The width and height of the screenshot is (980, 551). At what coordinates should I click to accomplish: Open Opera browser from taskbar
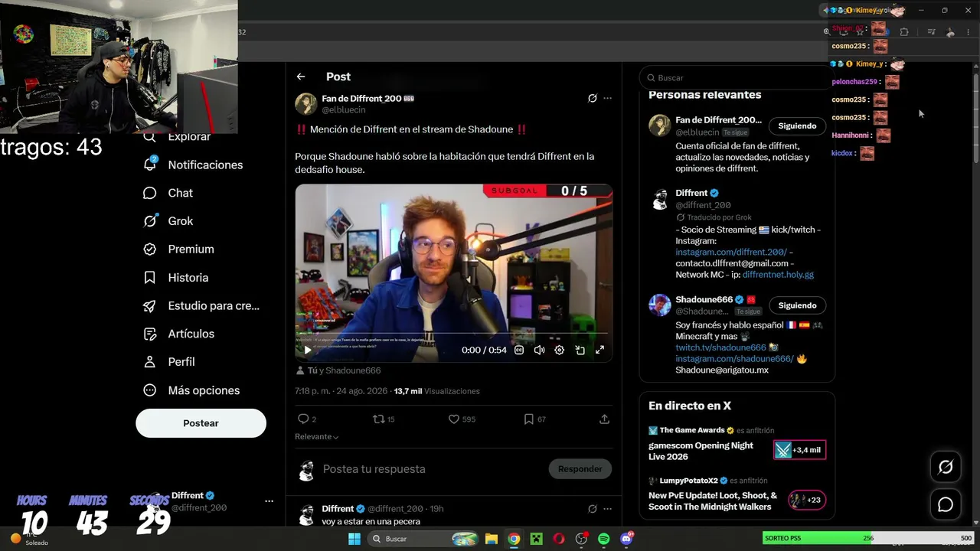559,539
